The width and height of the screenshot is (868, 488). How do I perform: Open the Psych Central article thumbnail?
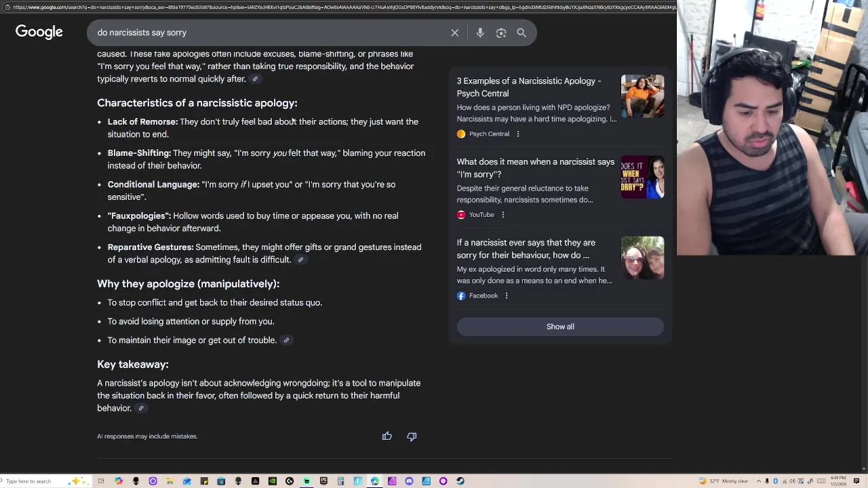click(643, 96)
